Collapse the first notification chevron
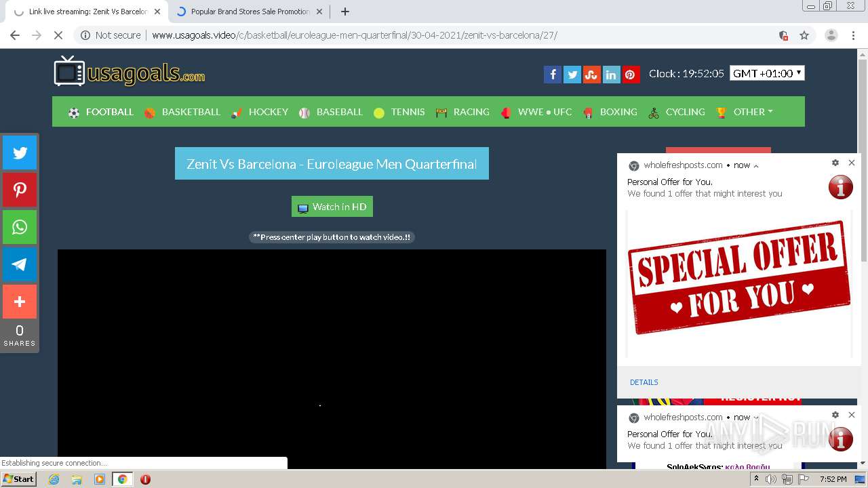Viewport: 868px width, 488px height. (x=756, y=165)
